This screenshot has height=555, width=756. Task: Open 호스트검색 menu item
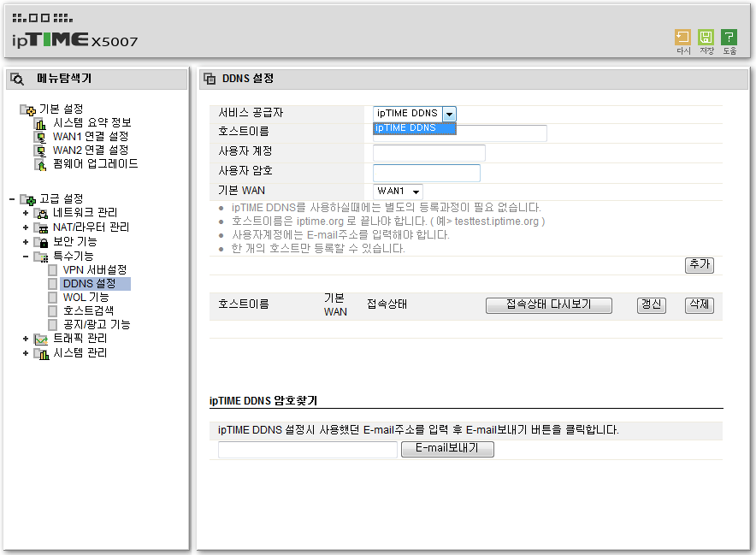pos(88,311)
